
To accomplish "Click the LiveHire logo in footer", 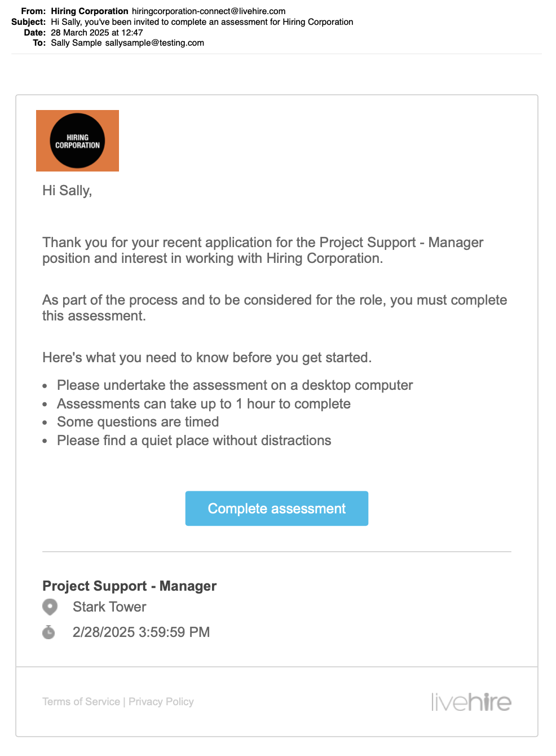I will pyautogui.click(x=471, y=702).
